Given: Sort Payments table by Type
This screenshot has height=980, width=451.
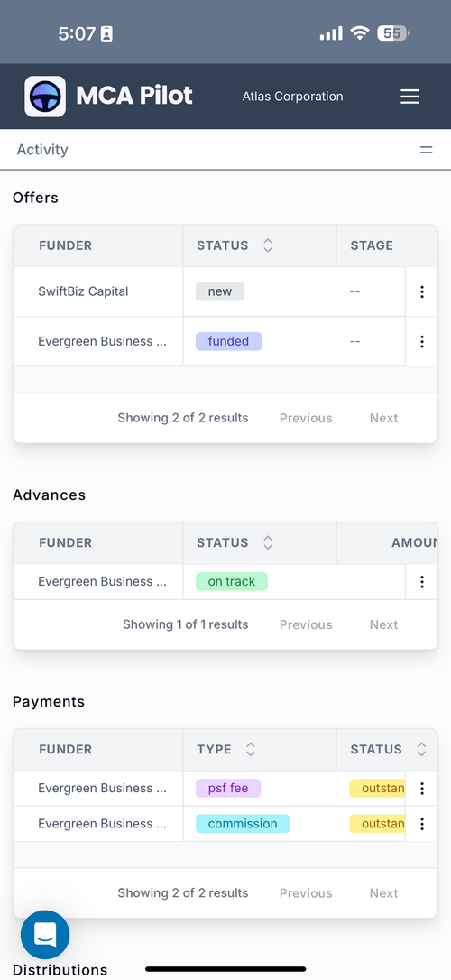Looking at the screenshot, I should click(x=251, y=749).
